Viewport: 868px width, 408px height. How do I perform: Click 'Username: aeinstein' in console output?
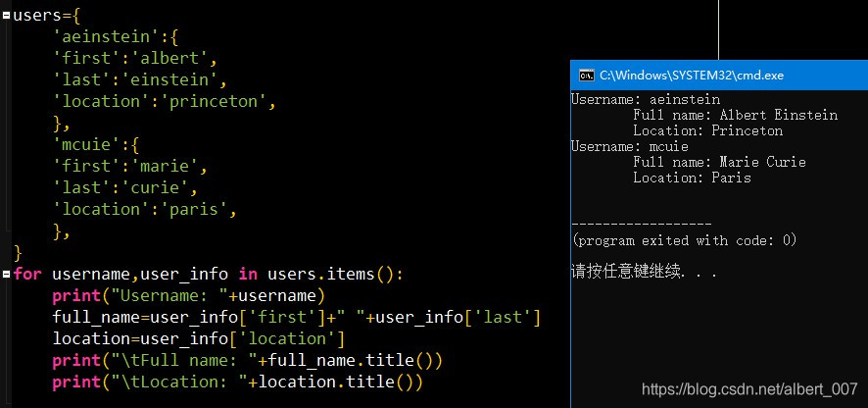pyautogui.click(x=646, y=100)
